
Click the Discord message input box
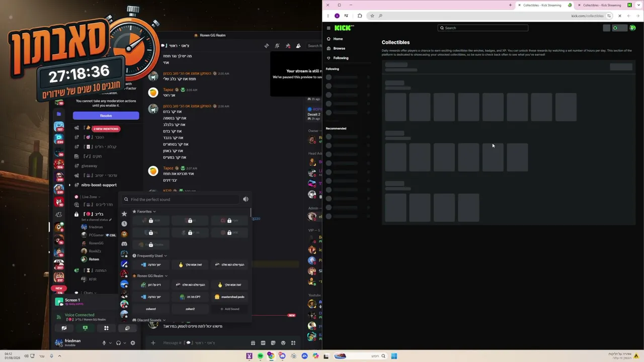pos(204,343)
